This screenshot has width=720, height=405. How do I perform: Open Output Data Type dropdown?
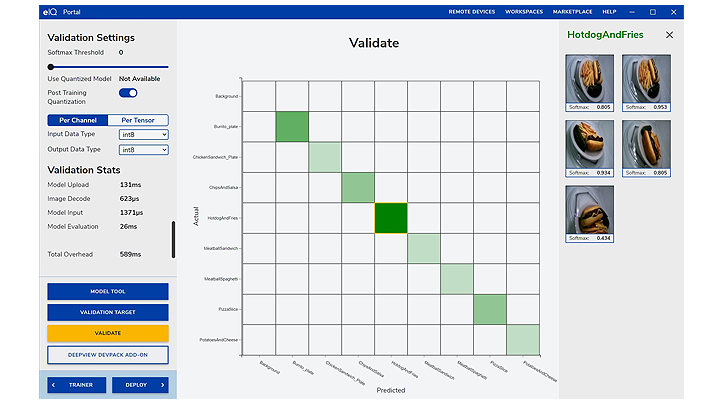point(143,149)
